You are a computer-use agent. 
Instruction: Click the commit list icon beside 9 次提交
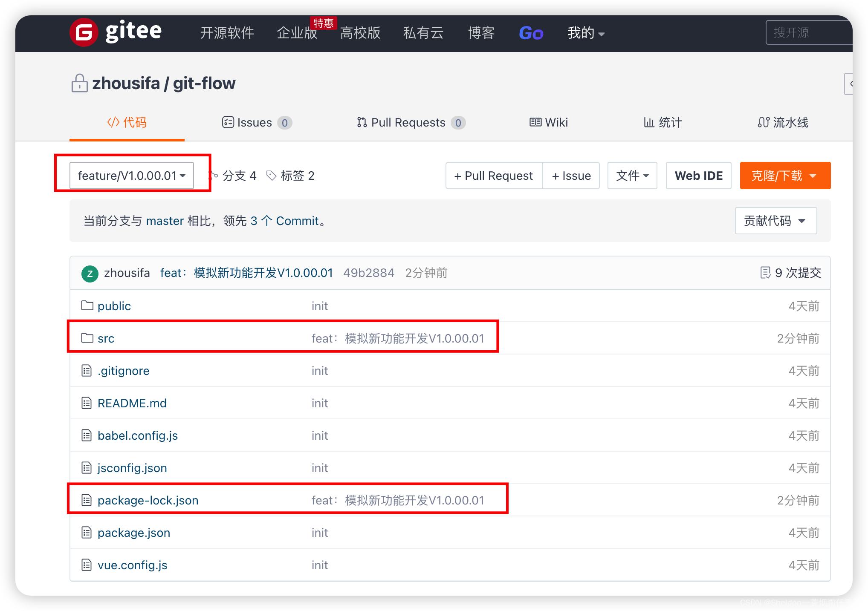click(x=765, y=273)
